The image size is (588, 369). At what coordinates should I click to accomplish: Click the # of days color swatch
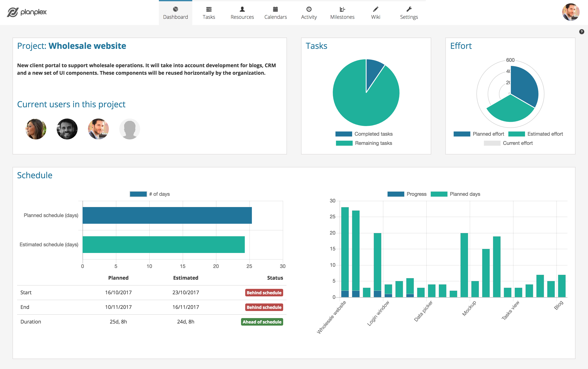point(138,194)
